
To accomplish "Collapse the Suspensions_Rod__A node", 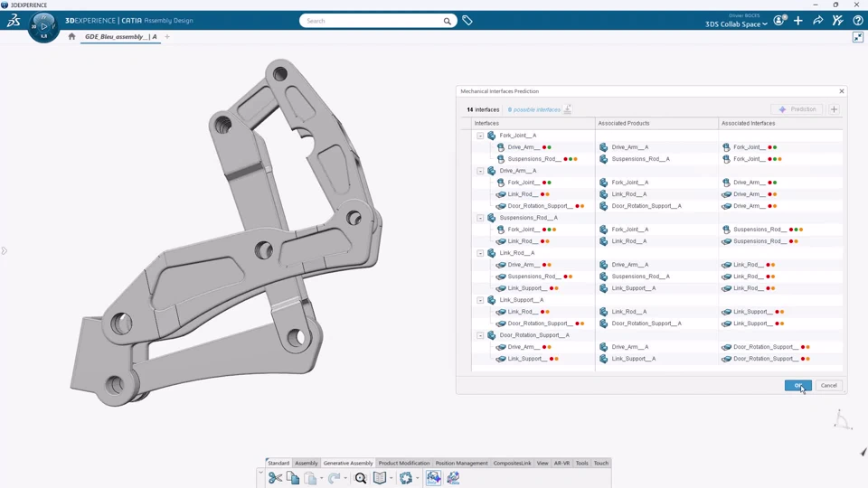I will [480, 218].
